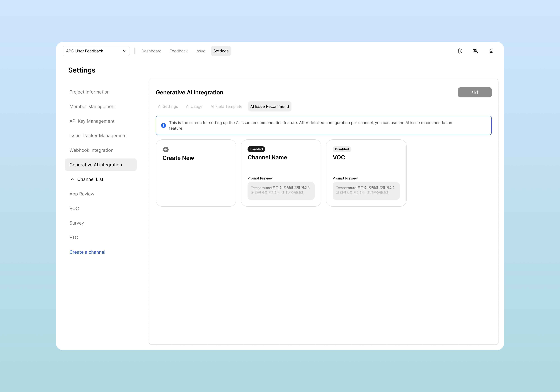Go to the Dashboard menu
560x392 pixels.
(151, 51)
